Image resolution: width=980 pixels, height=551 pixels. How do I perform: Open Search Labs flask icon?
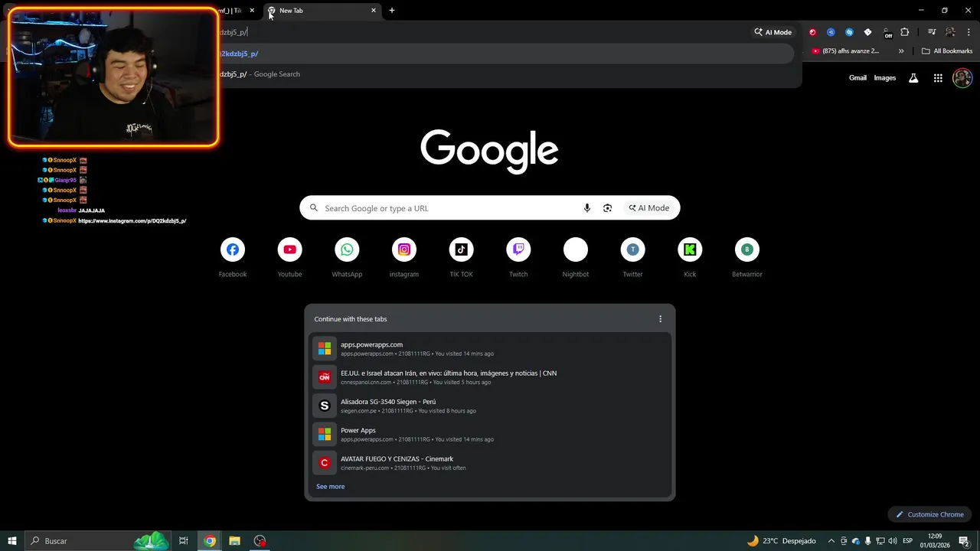913,78
